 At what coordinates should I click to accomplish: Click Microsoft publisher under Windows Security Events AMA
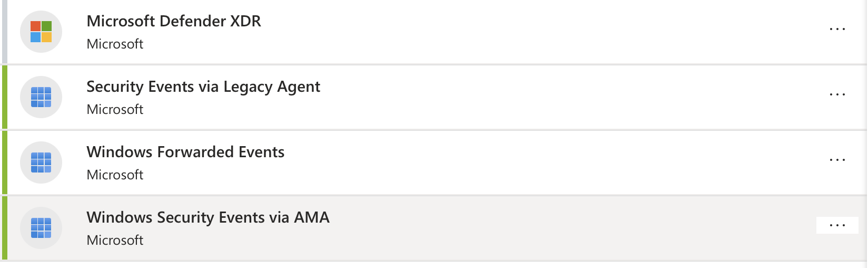115,240
